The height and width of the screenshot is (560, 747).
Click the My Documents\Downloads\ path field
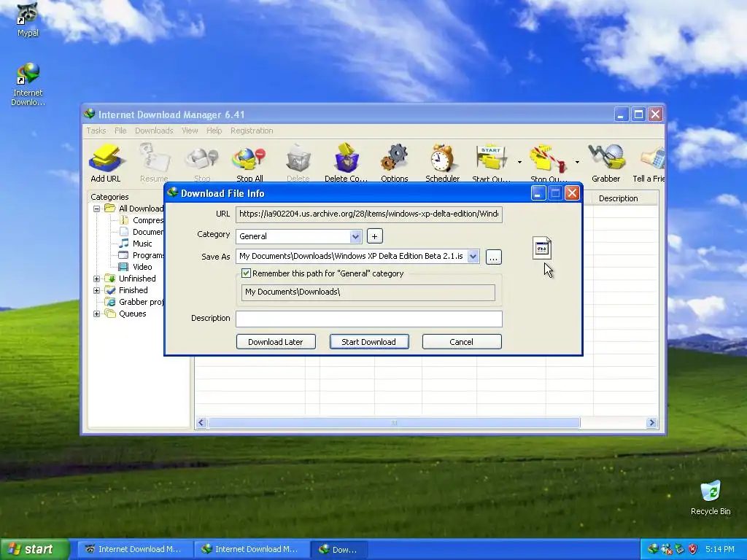368,292
